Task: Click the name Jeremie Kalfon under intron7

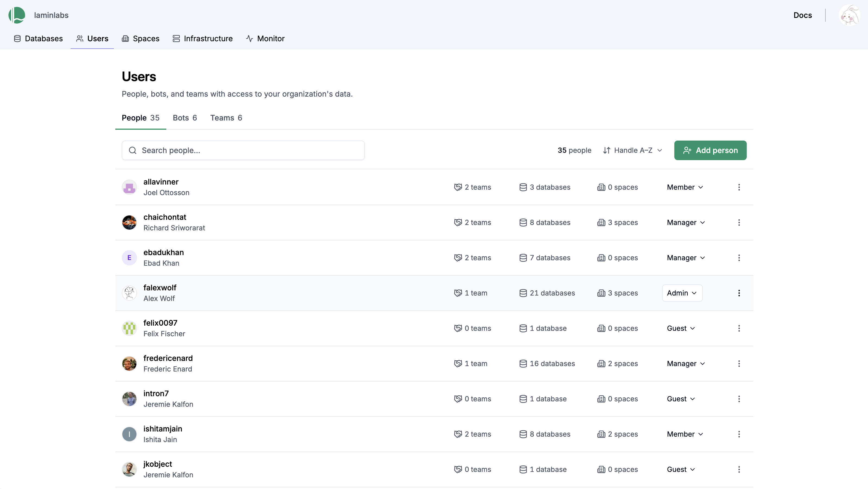Action: (168, 404)
